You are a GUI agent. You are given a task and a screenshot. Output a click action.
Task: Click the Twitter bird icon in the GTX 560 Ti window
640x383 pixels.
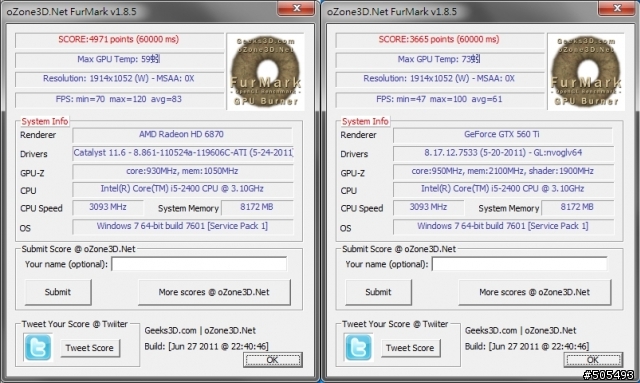358,347
